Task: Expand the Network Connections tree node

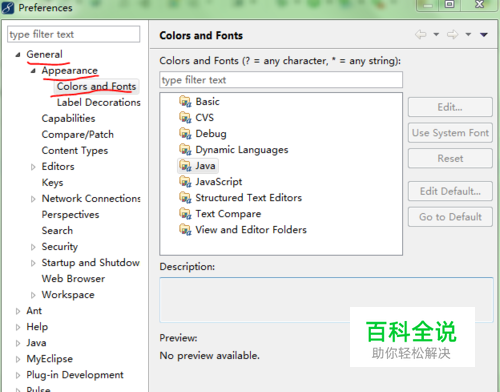Action: coord(33,199)
